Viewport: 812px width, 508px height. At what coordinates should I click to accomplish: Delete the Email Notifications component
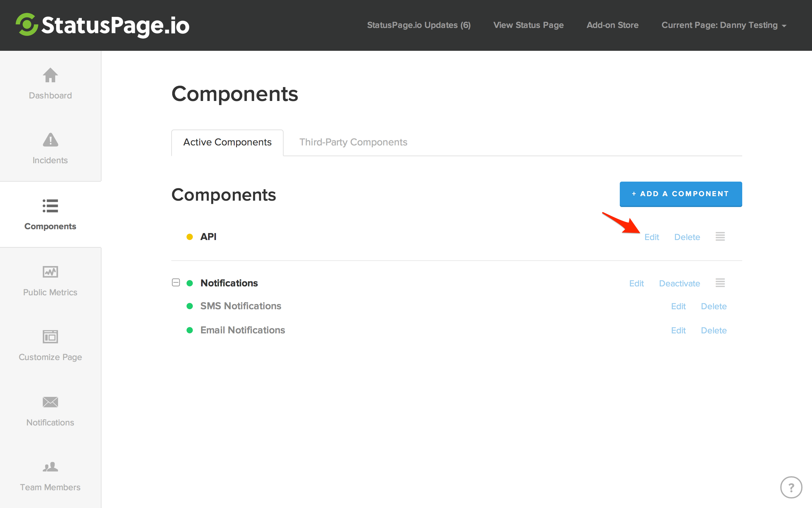tap(714, 331)
